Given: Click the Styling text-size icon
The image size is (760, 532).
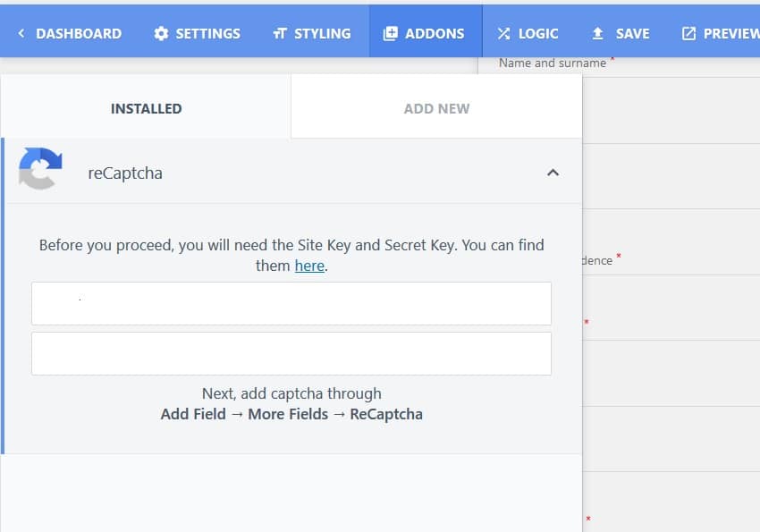Looking at the screenshot, I should tap(280, 33).
